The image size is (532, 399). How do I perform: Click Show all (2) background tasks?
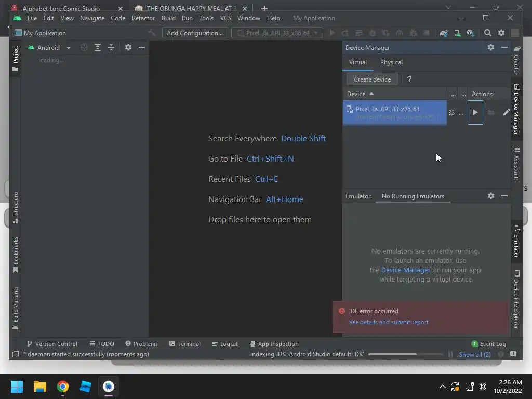475,354
